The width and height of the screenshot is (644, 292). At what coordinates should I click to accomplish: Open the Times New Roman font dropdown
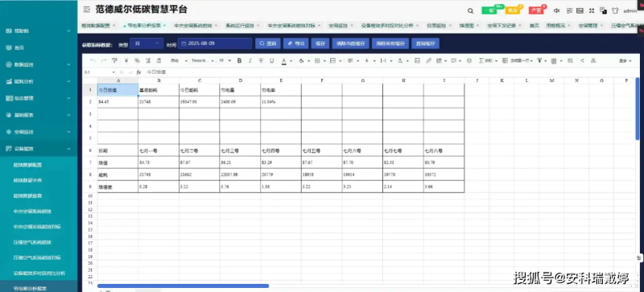point(203,61)
